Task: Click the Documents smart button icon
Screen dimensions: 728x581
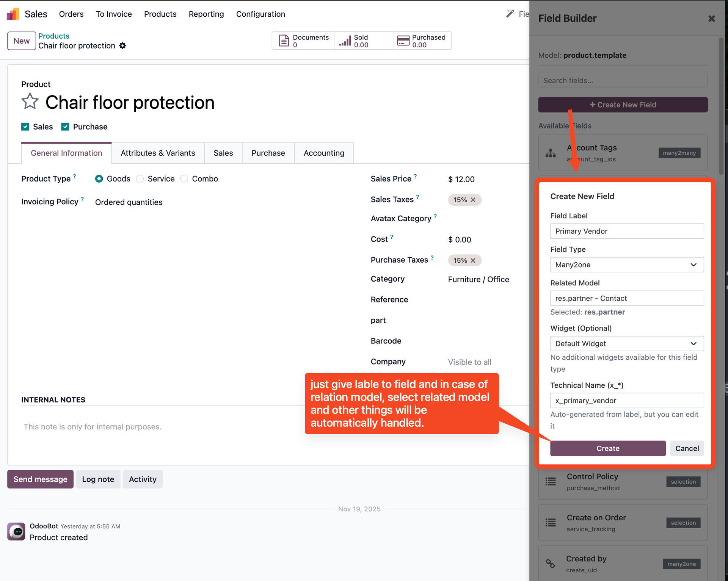Action: (x=284, y=41)
